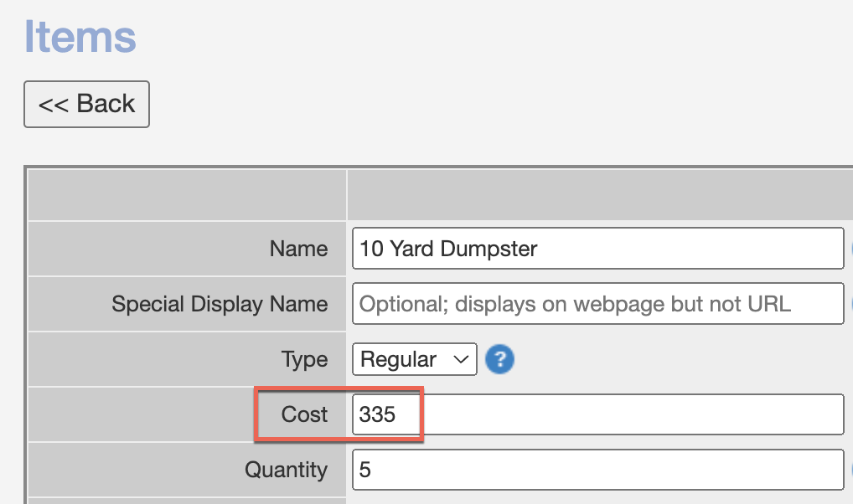Focus the Name field containing 10 Yard Dumpster
The image size is (853, 504).
click(597, 249)
